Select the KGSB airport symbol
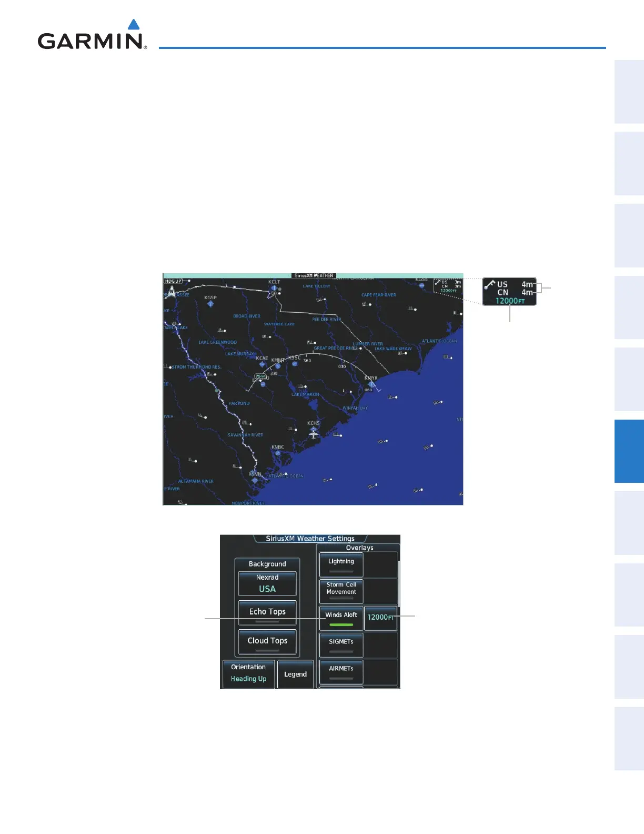This screenshot has width=644, height=834. coord(422,285)
